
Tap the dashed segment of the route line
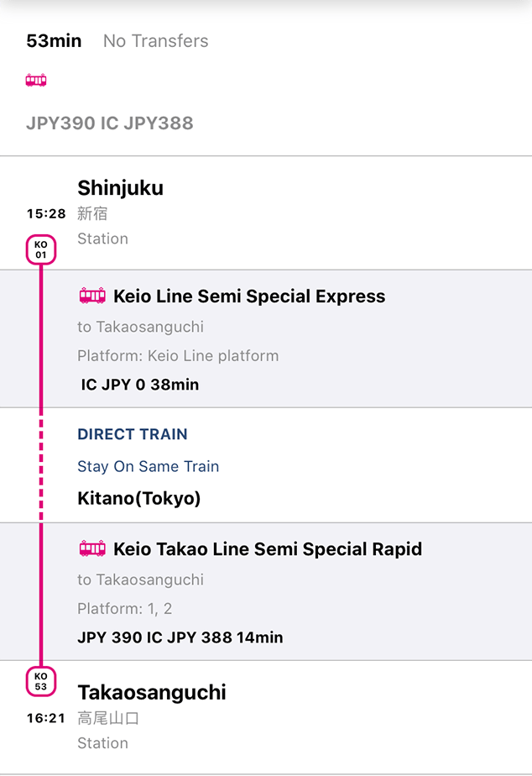40,466
